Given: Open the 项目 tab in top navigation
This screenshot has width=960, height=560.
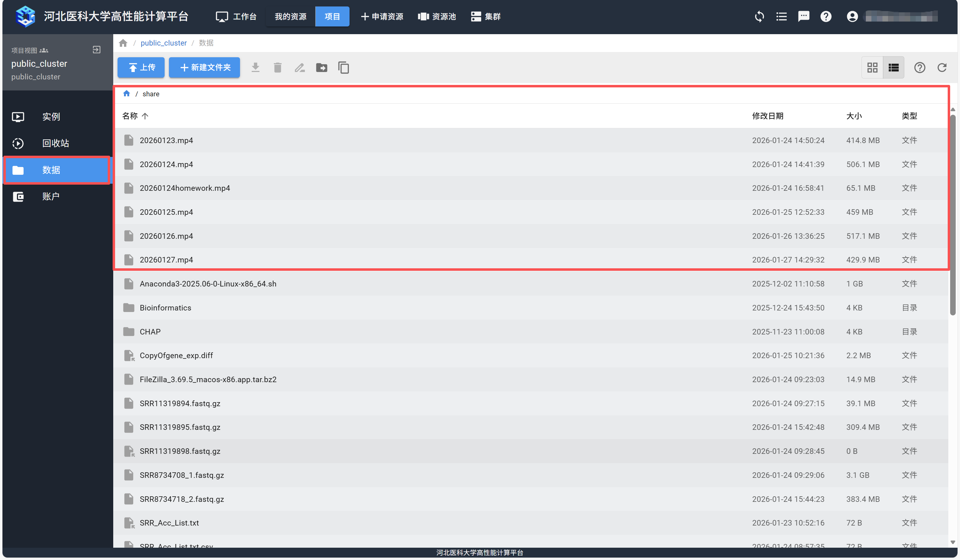Looking at the screenshot, I should (332, 16).
